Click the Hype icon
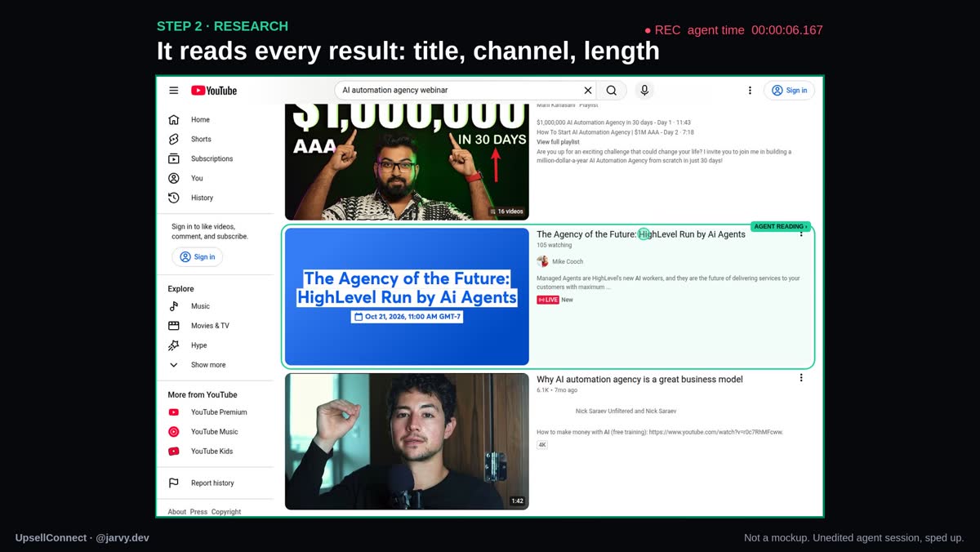The width and height of the screenshot is (980, 552). coord(174,345)
